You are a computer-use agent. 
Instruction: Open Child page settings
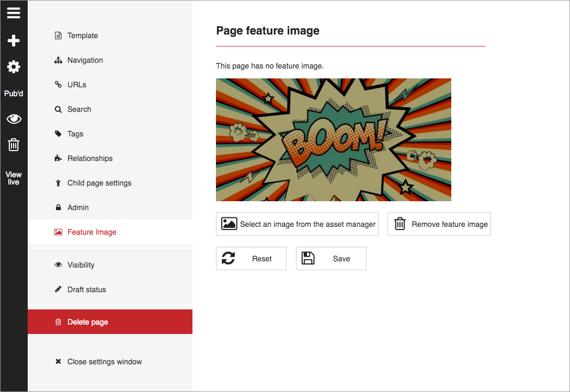(x=99, y=183)
